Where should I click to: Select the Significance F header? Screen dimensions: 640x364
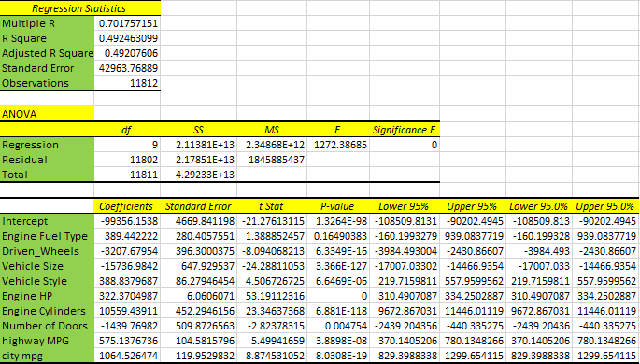[x=405, y=130]
